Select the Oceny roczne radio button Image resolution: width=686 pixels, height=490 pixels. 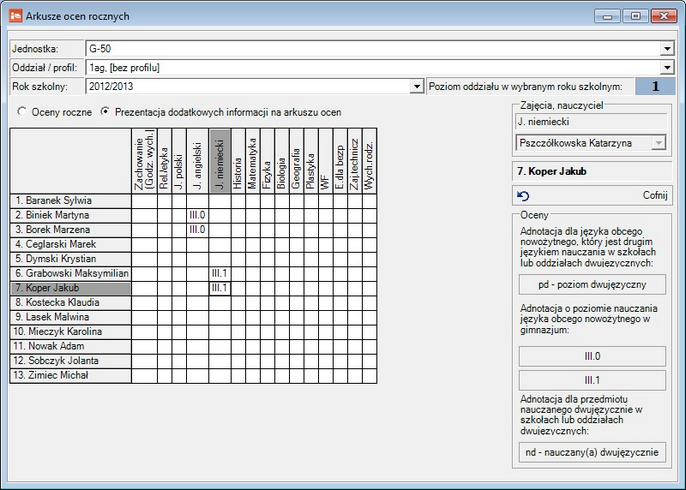click(21, 112)
